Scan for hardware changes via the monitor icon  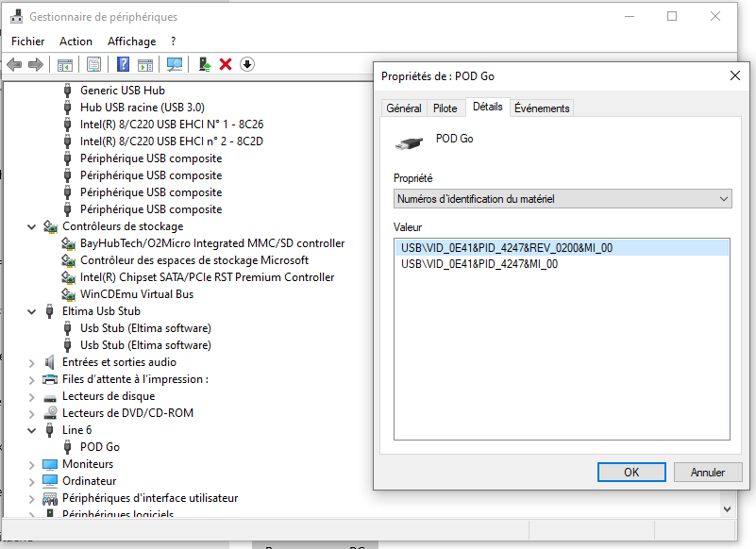coord(174,64)
